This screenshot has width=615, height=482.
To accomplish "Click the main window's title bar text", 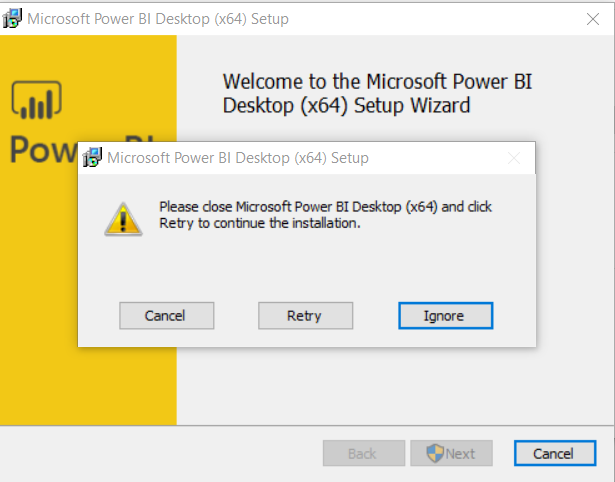I will tap(158, 19).
